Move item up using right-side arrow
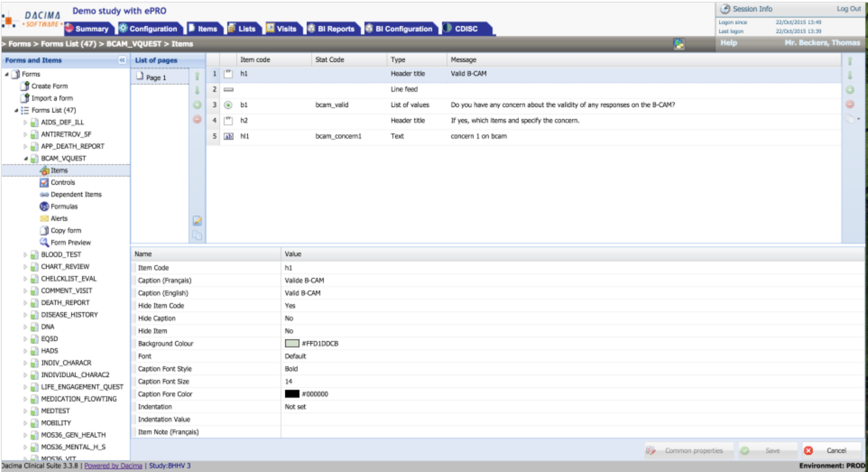 point(850,61)
